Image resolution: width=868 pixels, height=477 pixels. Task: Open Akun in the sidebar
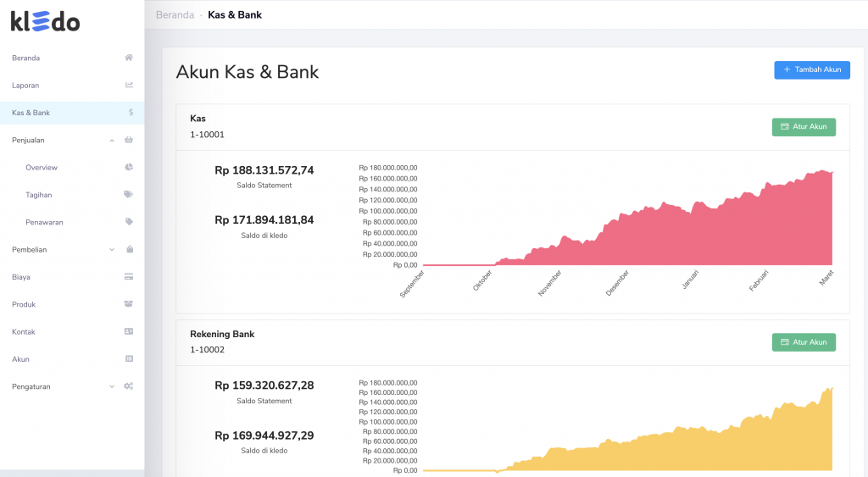pyautogui.click(x=72, y=359)
